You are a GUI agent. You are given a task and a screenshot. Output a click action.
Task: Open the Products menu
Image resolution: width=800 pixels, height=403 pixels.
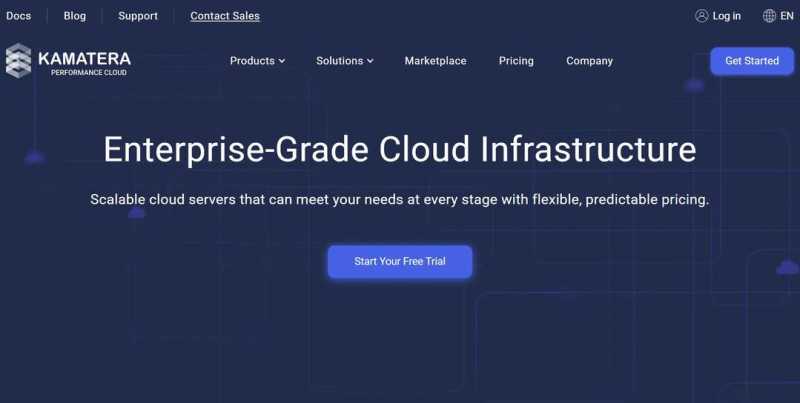pyautogui.click(x=252, y=61)
